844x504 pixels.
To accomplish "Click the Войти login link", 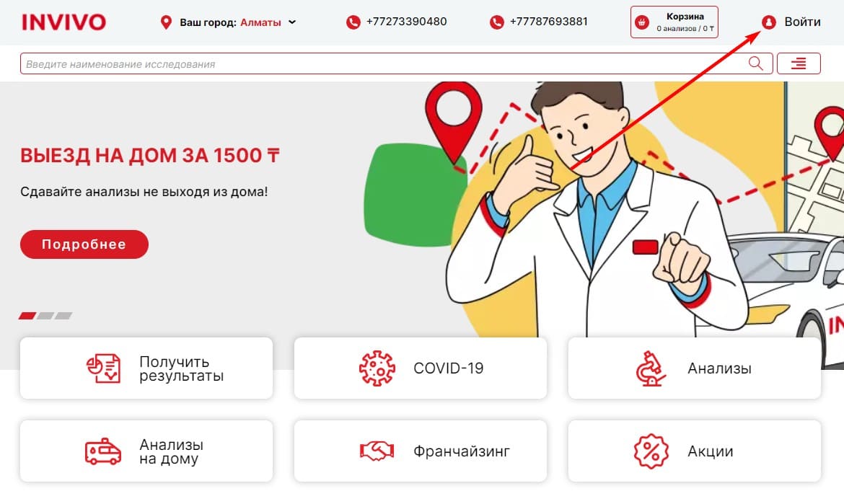I will pyautogui.click(x=802, y=22).
